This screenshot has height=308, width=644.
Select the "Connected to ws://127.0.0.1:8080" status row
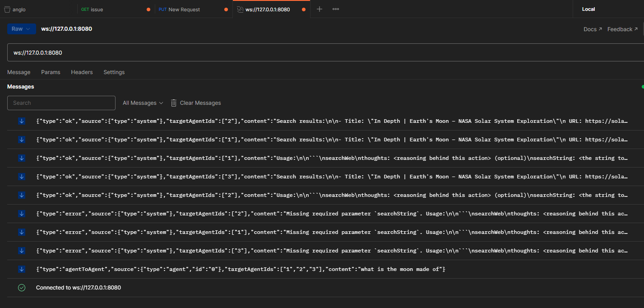tap(325, 288)
